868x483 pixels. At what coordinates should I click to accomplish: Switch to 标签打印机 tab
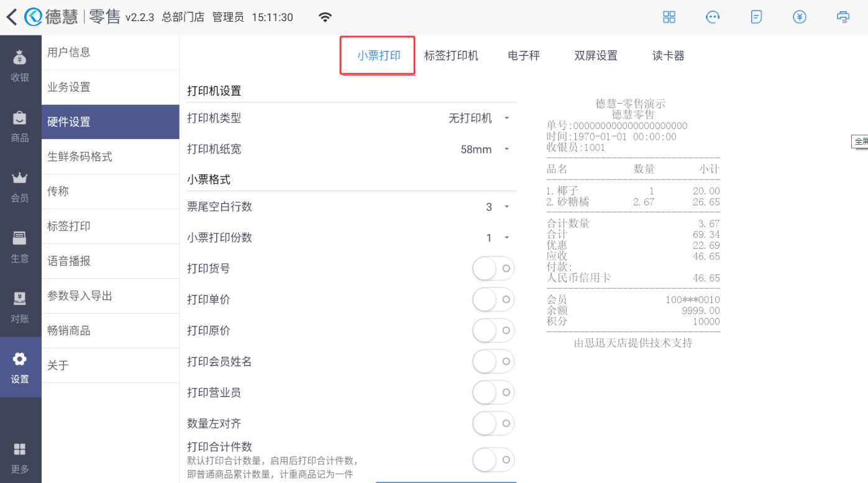pyautogui.click(x=451, y=56)
